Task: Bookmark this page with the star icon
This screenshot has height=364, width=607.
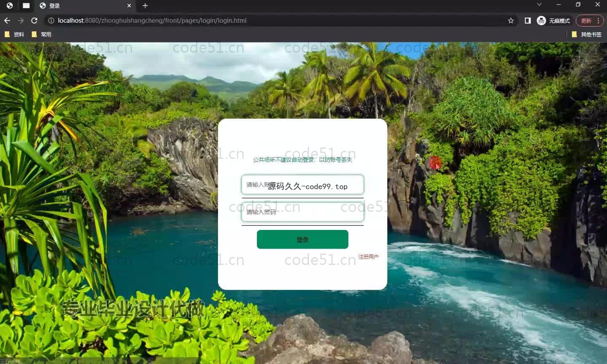Action: tap(511, 21)
